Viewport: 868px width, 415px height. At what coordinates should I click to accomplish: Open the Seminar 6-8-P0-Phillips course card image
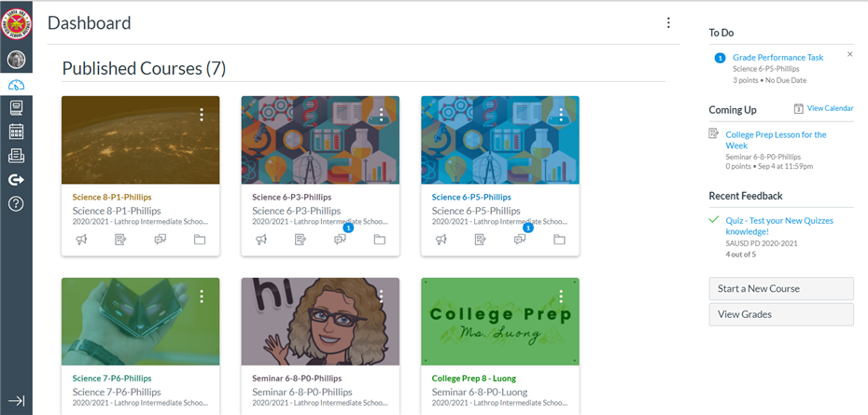point(320,322)
